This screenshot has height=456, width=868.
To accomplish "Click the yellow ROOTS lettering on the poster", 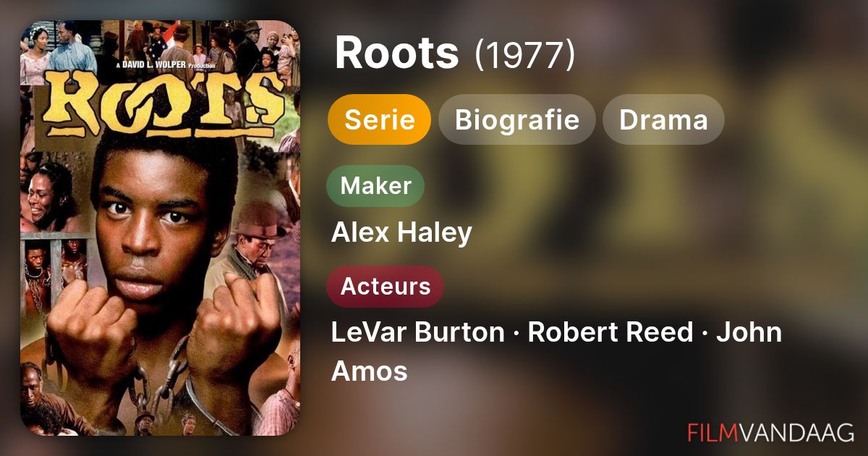I will pos(161,104).
